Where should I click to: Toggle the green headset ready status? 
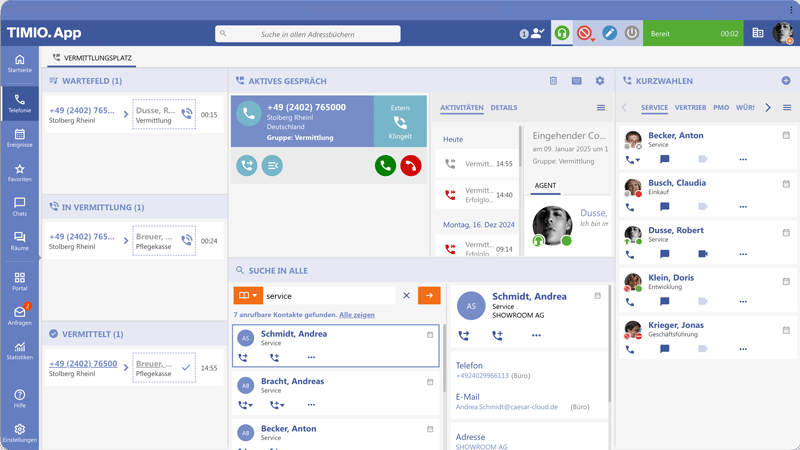[562, 33]
